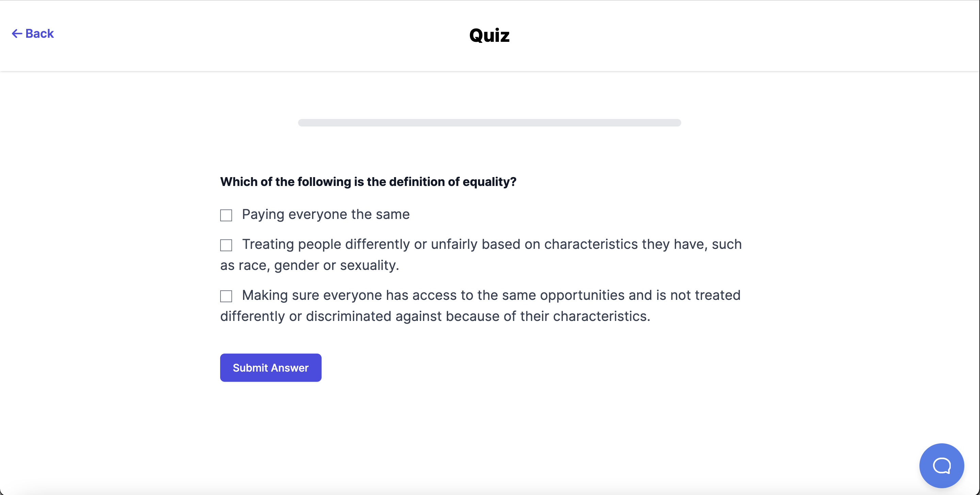Follow the Back link text
The width and height of the screenshot is (980, 495).
pyautogui.click(x=39, y=34)
